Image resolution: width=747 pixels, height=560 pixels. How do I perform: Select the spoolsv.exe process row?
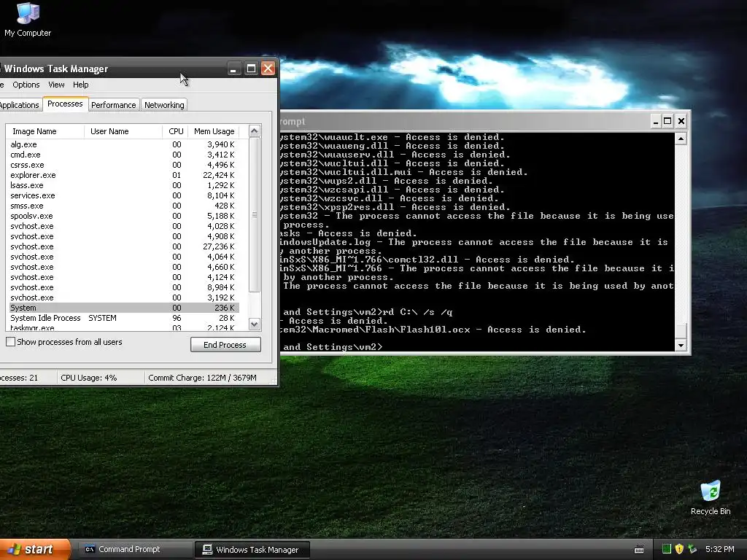(x=124, y=216)
